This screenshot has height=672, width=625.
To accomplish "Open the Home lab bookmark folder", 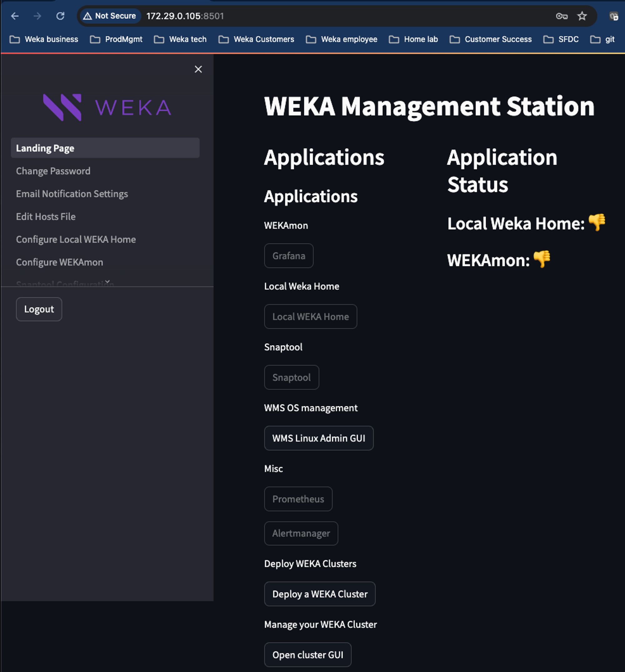I will click(x=413, y=39).
